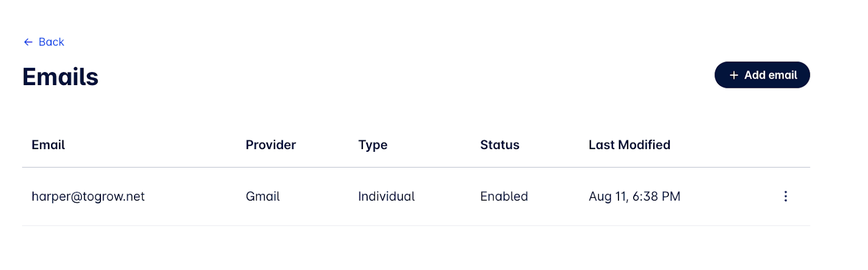Click the Gmail provider cell
Image resolution: width=868 pixels, height=270 pixels.
click(x=263, y=196)
